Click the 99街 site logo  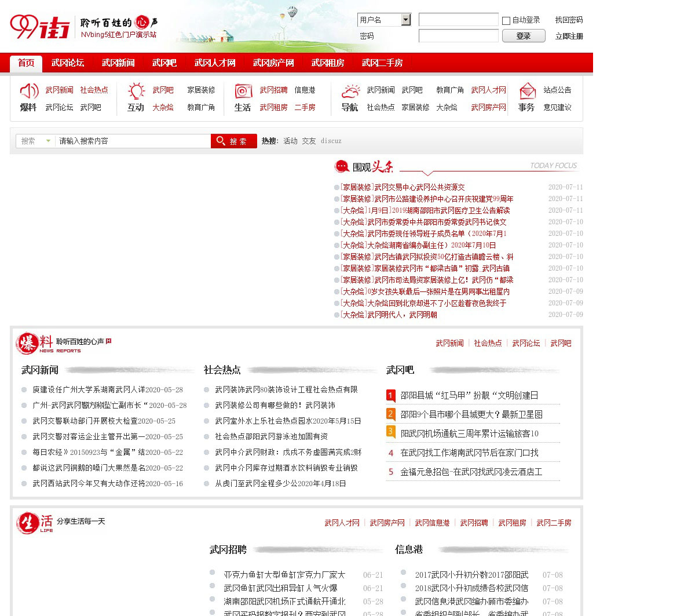[39, 27]
